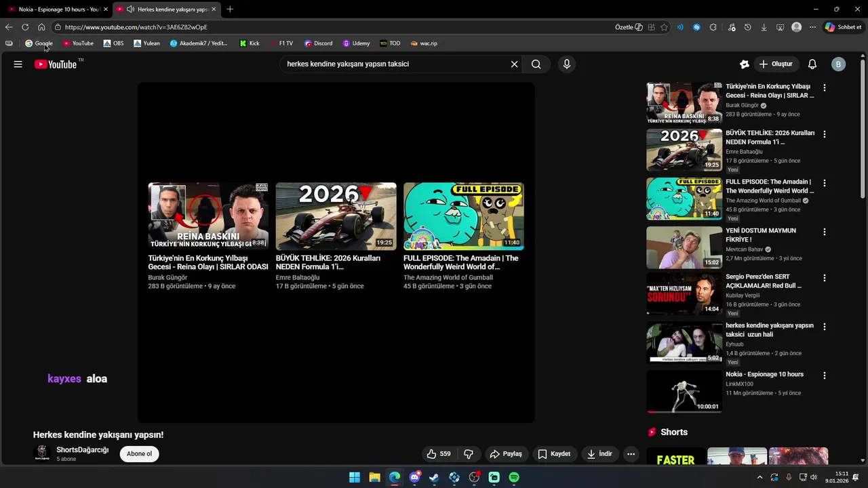Add page to favorites star

pos(664,27)
